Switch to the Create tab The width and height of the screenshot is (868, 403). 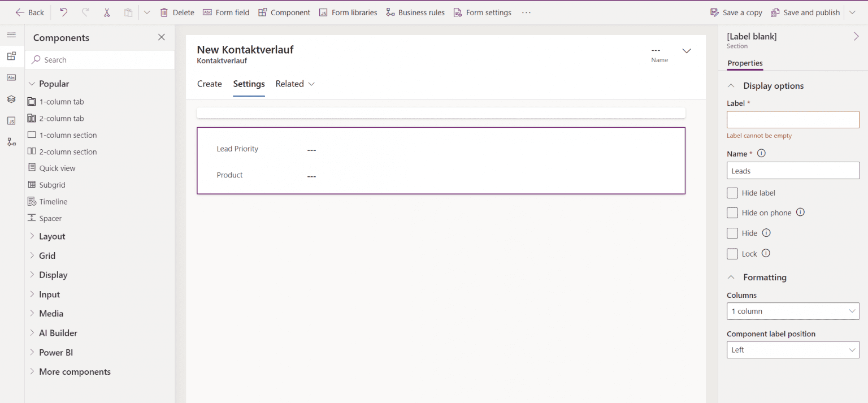click(x=209, y=84)
